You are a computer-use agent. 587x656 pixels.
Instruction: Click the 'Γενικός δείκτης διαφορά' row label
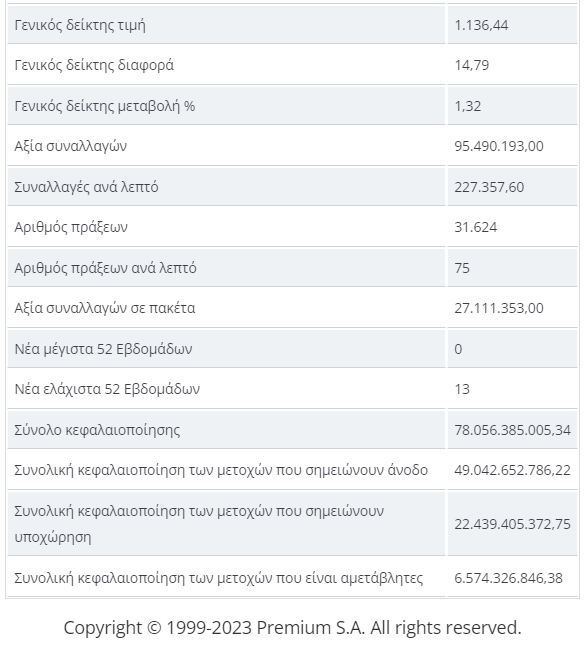94,65
